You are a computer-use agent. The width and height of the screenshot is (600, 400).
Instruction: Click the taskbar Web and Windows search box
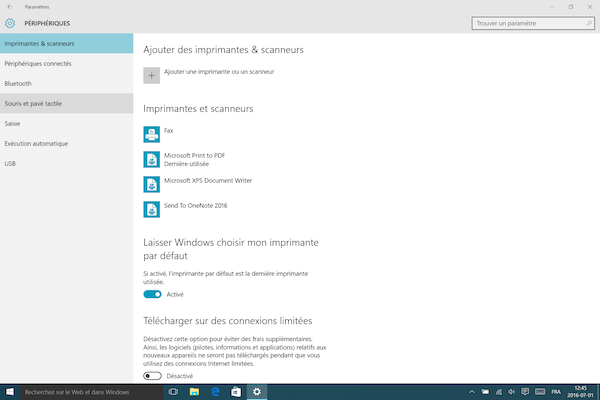coord(91,392)
